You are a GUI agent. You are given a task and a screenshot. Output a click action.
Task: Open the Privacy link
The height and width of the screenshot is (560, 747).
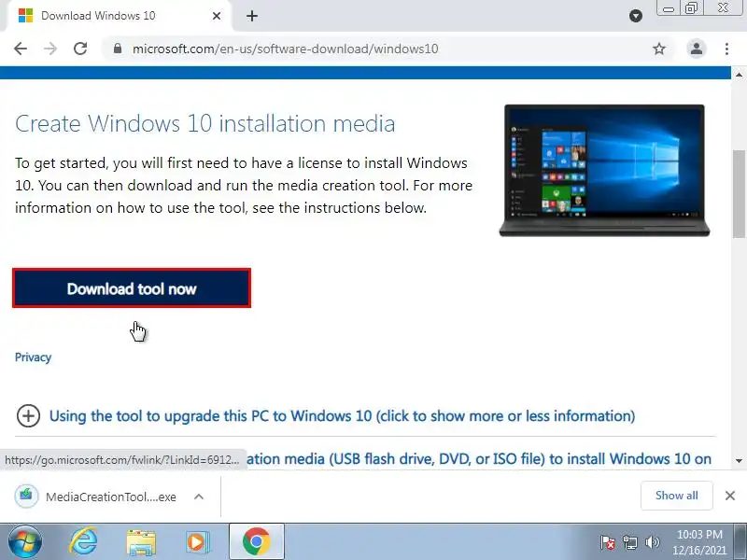(x=33, y=357)
